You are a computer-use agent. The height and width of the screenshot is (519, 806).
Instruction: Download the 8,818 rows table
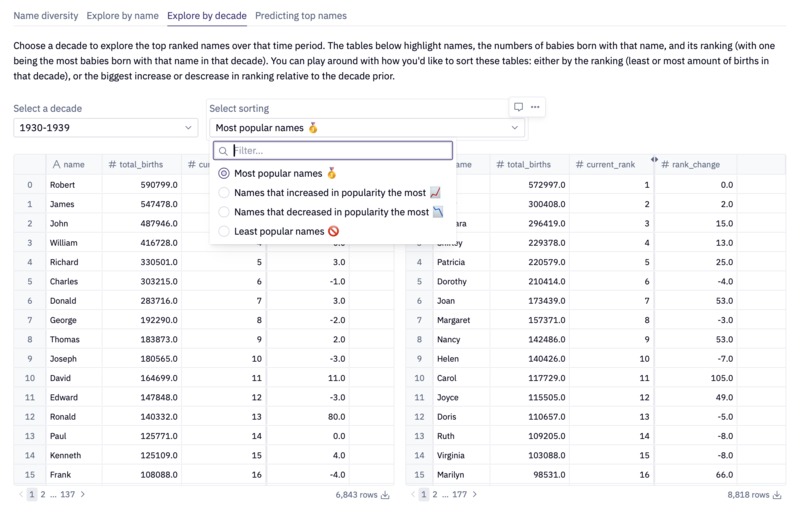tap(777, 495)
